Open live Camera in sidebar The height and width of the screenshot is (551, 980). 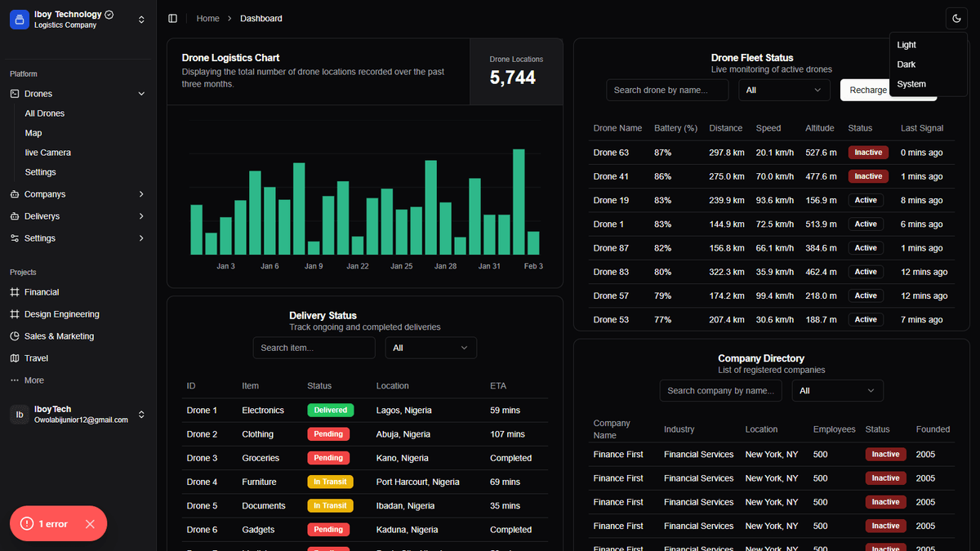(x=48, y=153)
